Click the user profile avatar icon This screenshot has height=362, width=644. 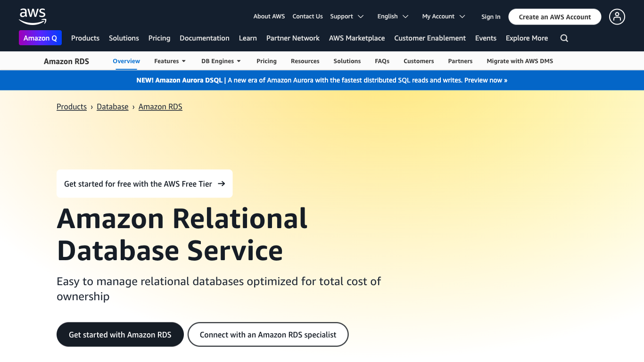pos(617,16)
